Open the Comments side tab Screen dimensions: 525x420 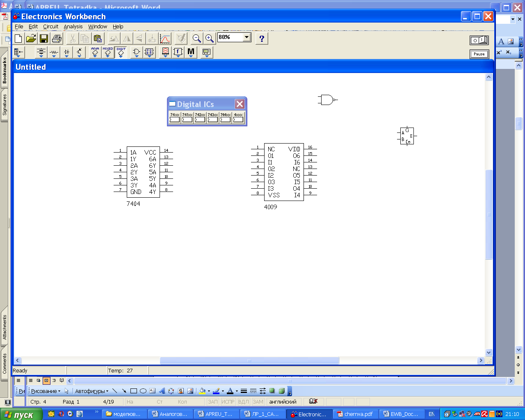[5, 363]
